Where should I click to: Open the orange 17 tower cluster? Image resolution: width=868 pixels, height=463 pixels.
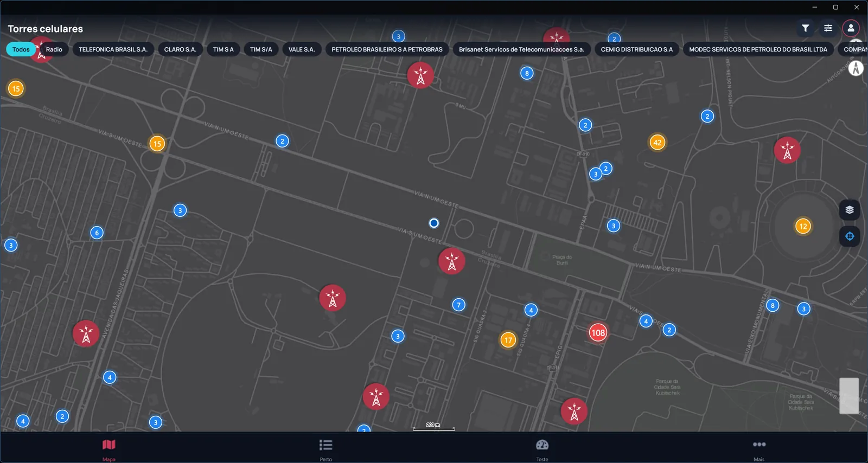click(x=508, y=340)
